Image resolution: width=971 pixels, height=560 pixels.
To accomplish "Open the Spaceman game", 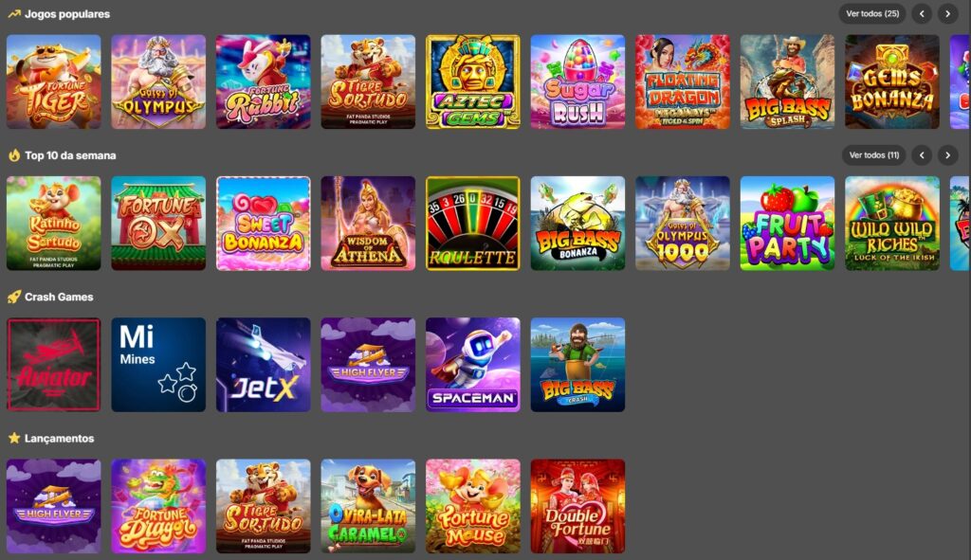I will pyautogui.click(x=473, y=365).
